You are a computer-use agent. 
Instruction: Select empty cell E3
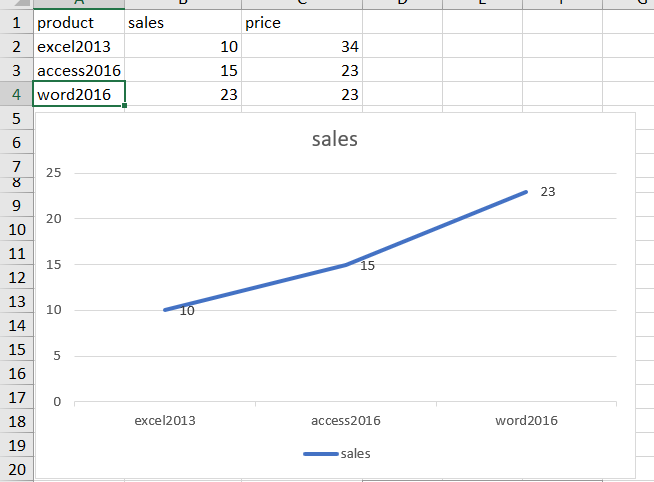[x=482, y=70]
